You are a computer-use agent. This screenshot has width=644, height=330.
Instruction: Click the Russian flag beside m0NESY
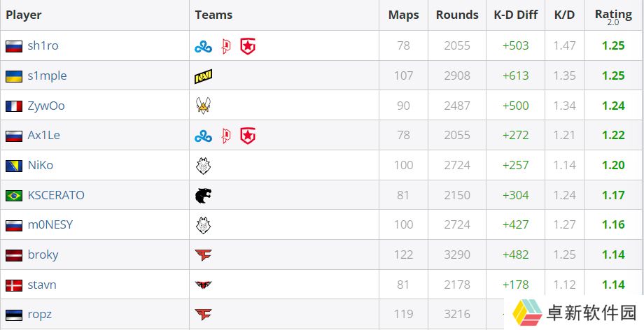coord(14,225)
